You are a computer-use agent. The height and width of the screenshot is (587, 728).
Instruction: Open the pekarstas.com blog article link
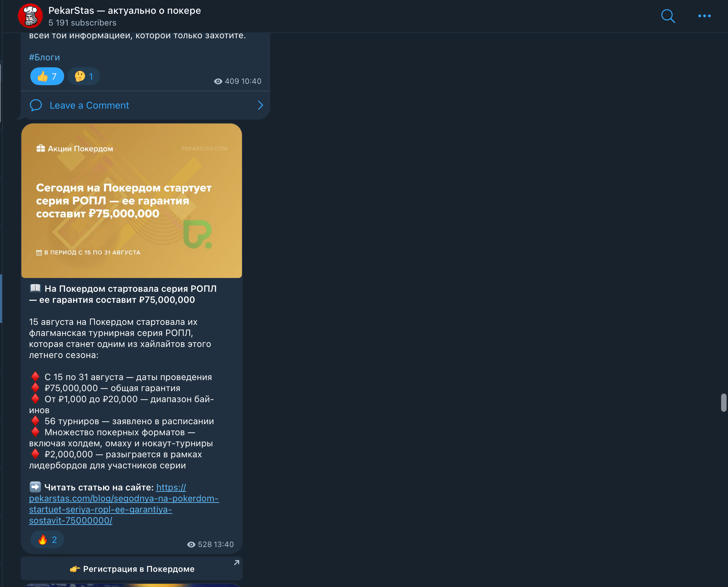coord(124,504)
